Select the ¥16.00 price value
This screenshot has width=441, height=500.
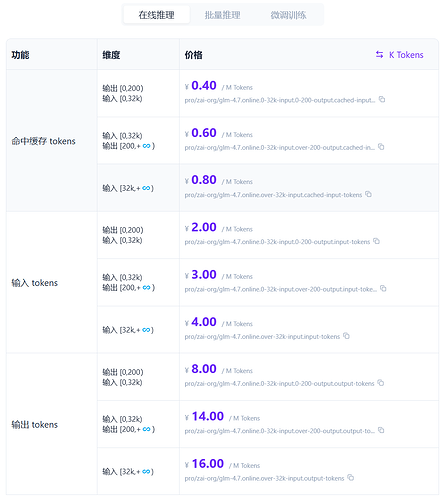[x=208, y=464]
